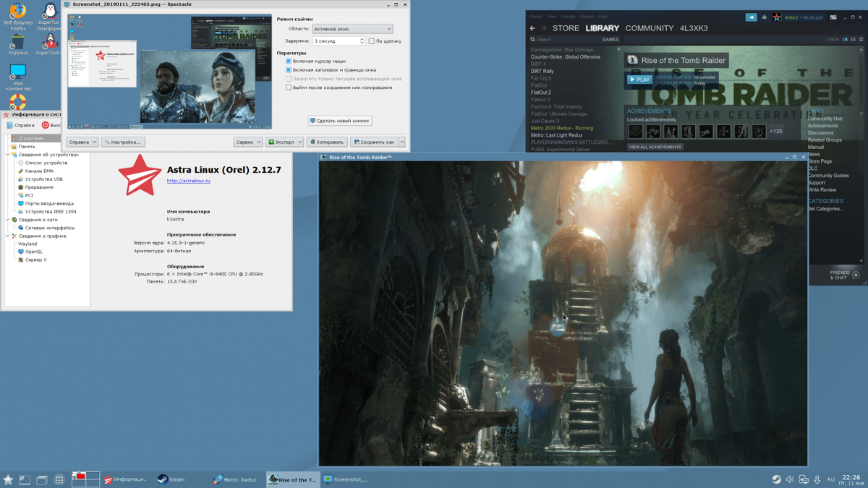Open Spectacle 'Сервис' dropdown
Viewport: 868px width, 488px height.
(247, 142)
